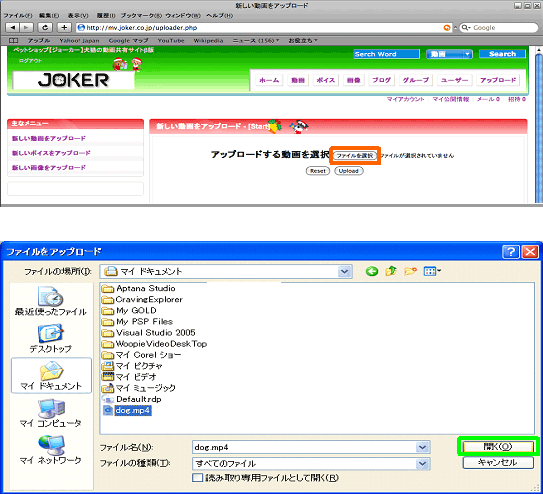This screenshot has width=543, height=494.
Task: Select the Visual Studio 2005 folder
Action: coord(149,333)
